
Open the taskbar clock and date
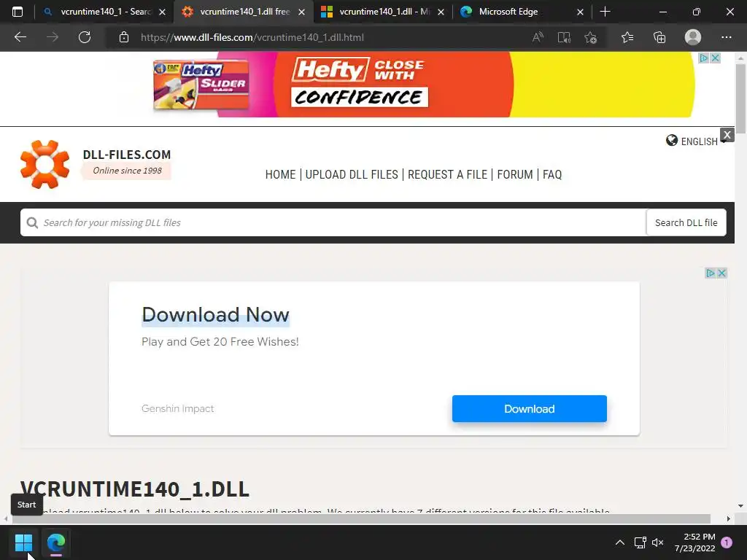694,542
